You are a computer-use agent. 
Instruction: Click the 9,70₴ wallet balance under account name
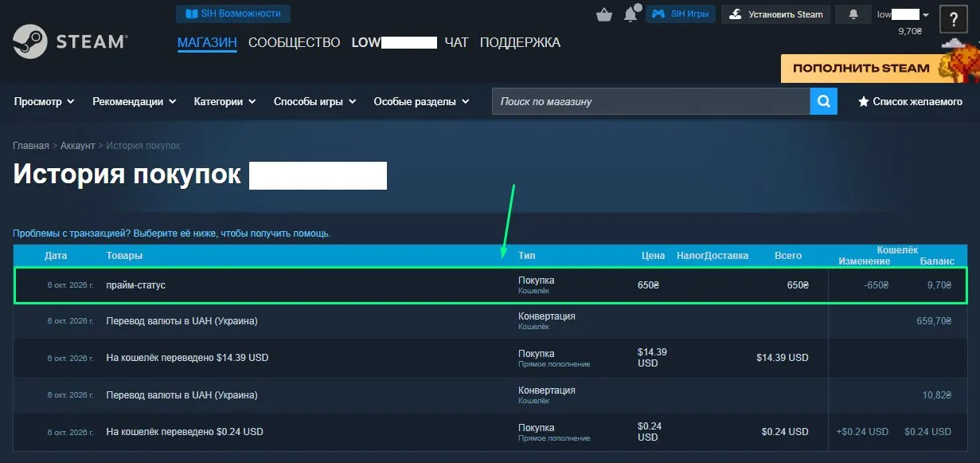(x=910, y=31)
